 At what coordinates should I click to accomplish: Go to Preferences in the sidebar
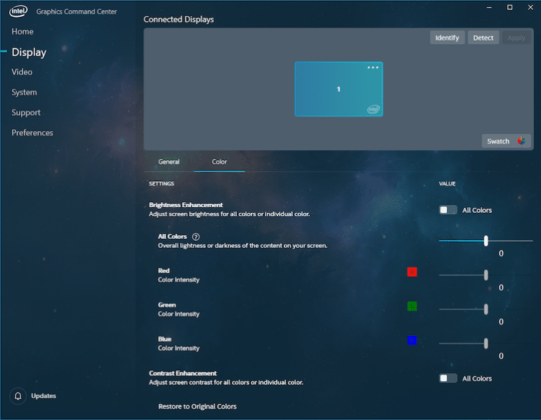32,133
